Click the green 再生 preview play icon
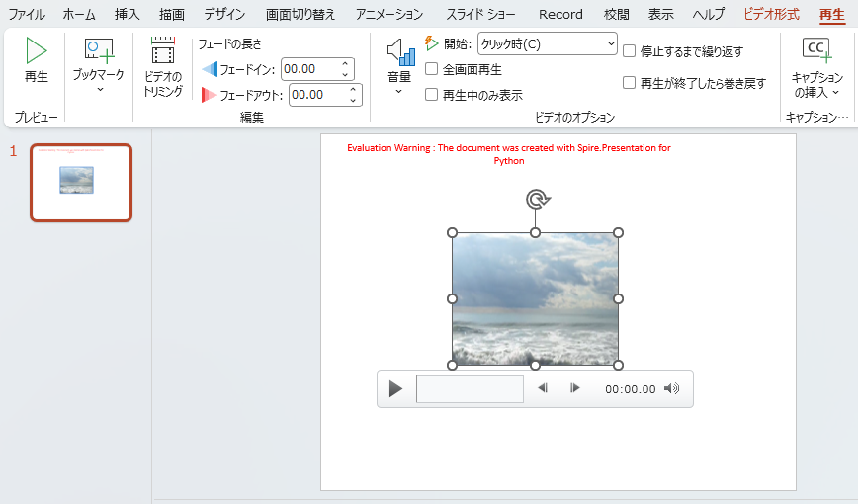This screenshot has height=504, width=858. tap(37, 50)
